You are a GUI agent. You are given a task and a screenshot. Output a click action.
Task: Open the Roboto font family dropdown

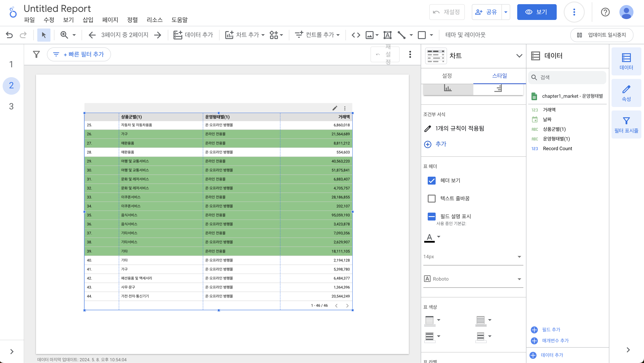coord(473,279)
